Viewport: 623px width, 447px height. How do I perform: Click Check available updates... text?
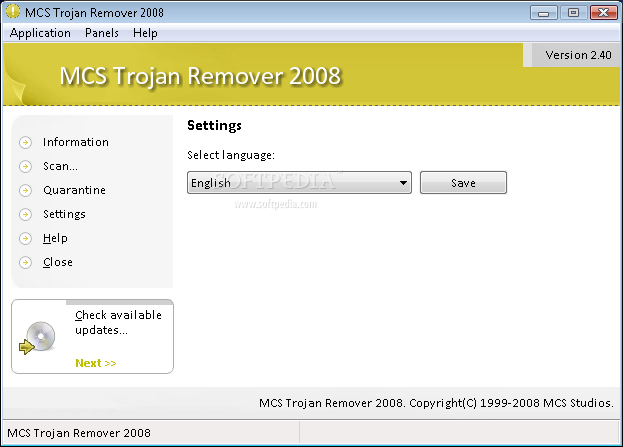(x=118, y=323)
